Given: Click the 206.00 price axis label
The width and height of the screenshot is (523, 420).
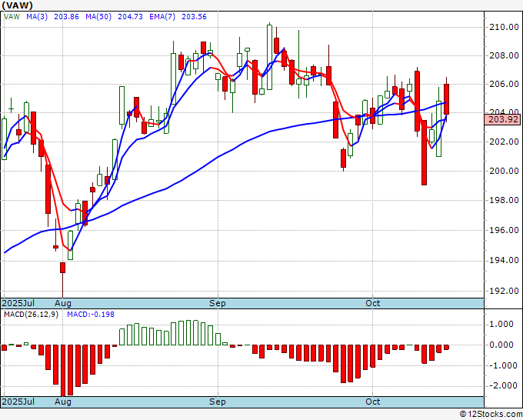Looking at the screenshot, I should (x=504, y=85).
